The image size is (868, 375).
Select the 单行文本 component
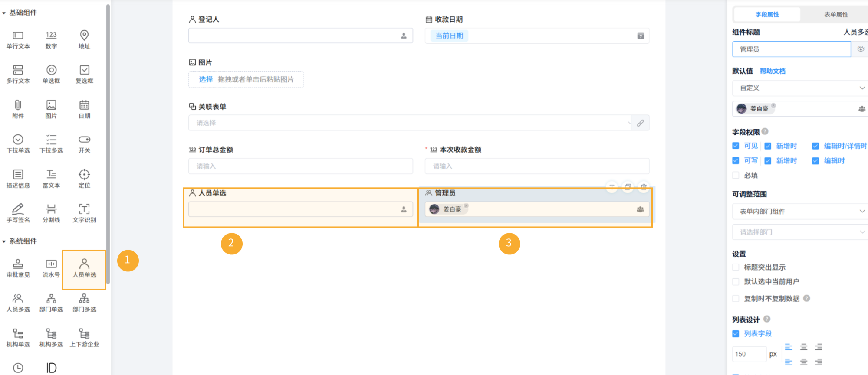coord(18,40)
